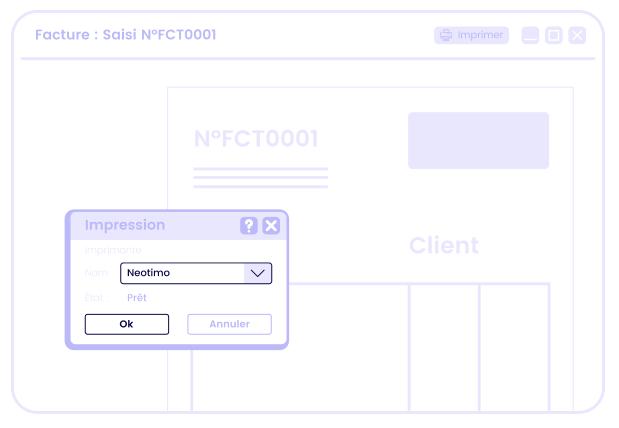Click the Facture : Saisi N°FCT0001 window title

(x=126, y=35)
